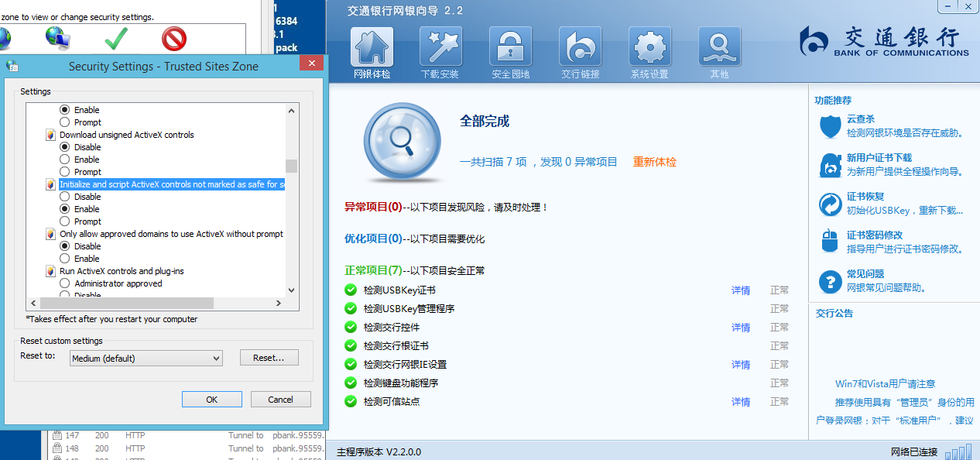Select Enable for Initialize and script ActiveX controls
This screenshot has width=980, height=460.
65,209
